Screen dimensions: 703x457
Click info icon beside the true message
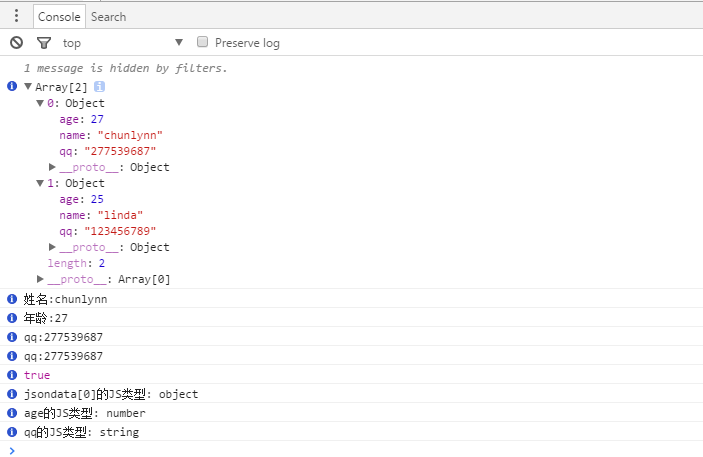tap(12, 375)
